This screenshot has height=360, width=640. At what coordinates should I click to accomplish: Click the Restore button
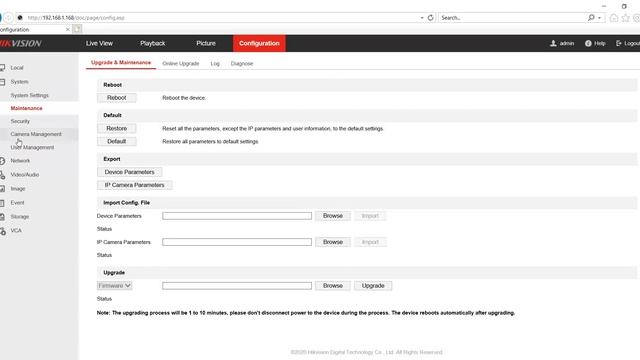(x=116, y=128)
